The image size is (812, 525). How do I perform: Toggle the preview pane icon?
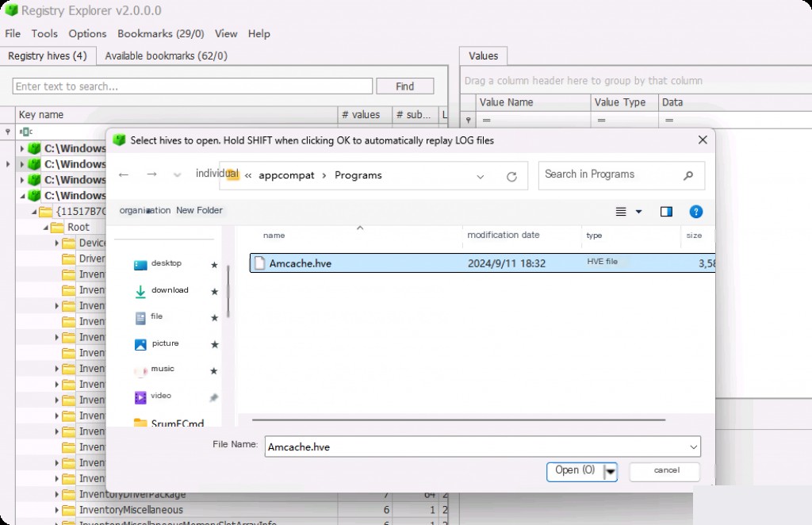[666, 211]
